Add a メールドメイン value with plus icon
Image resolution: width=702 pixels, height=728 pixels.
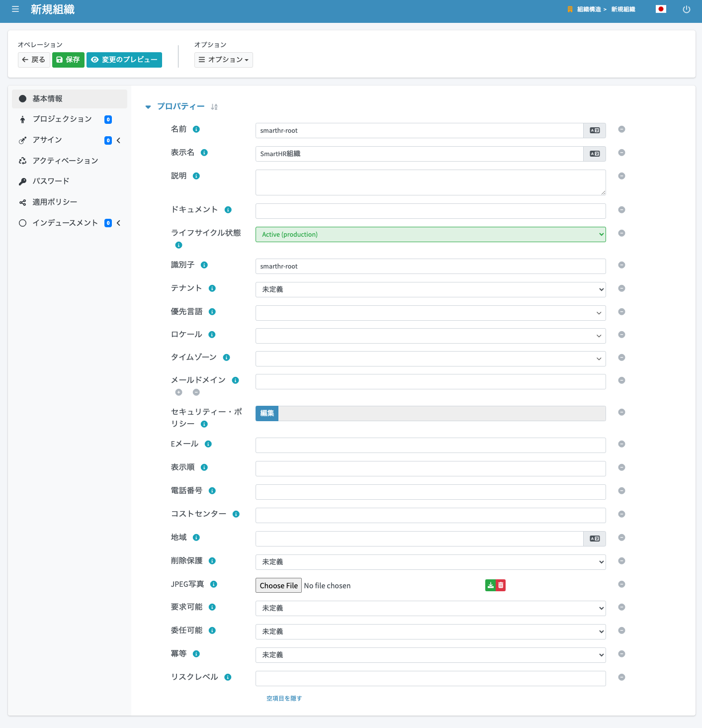point(179,392)
